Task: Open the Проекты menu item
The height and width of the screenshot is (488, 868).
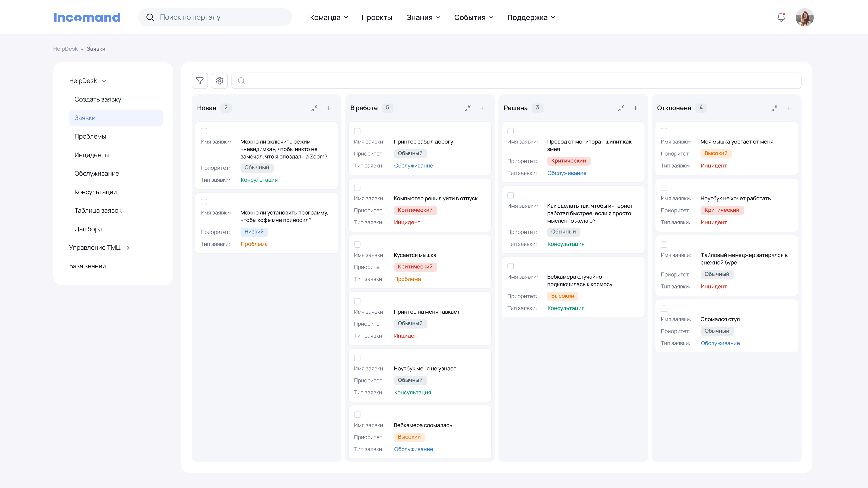Action: click(x=376, y=18)
